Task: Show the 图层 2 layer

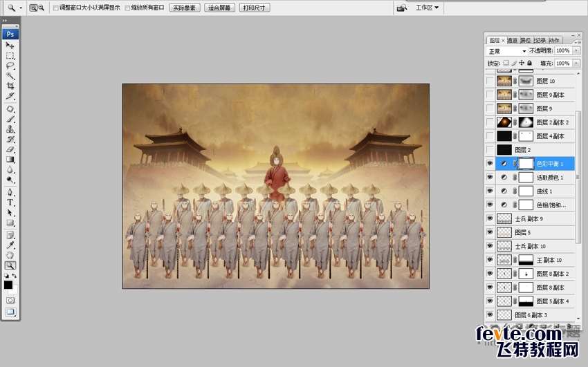Action: [490, 149]
